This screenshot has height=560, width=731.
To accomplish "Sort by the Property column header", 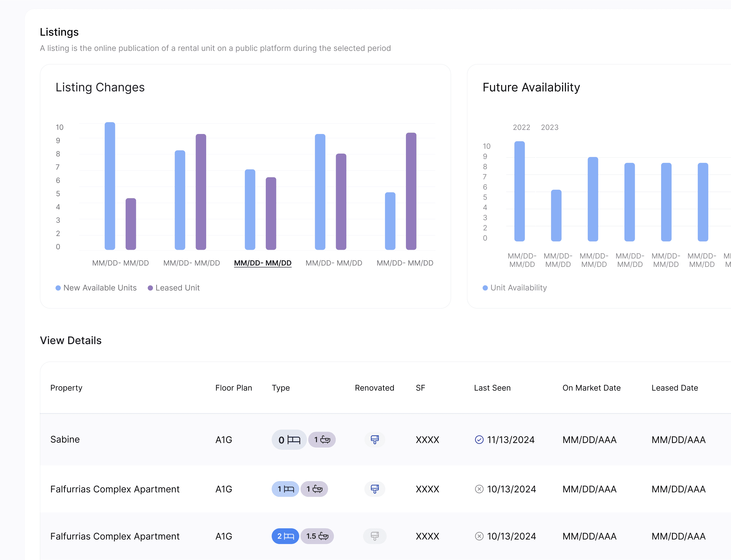I will tap(66, 388).
